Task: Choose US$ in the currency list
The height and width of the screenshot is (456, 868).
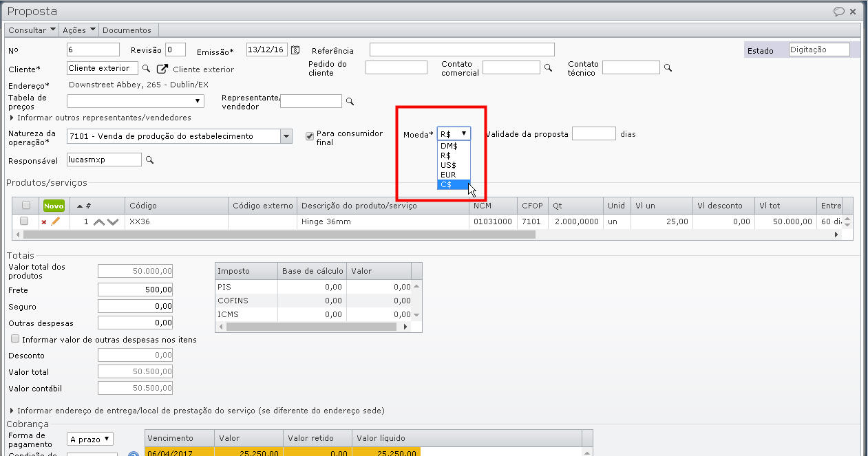Action: [454, 165]
